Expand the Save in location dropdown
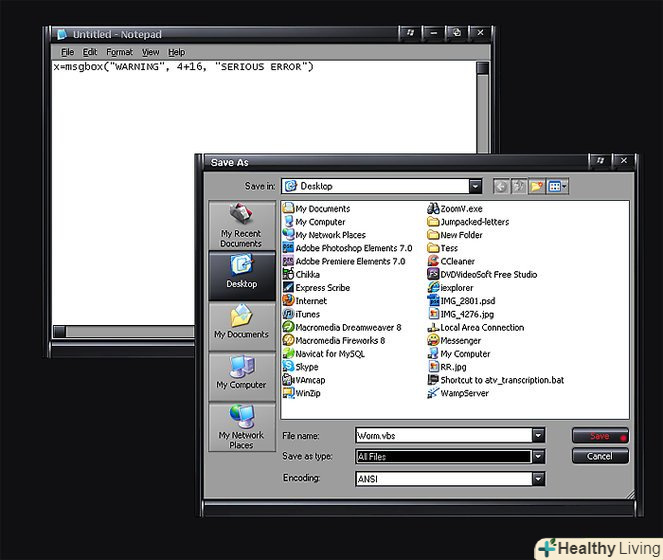 point(475,186)
